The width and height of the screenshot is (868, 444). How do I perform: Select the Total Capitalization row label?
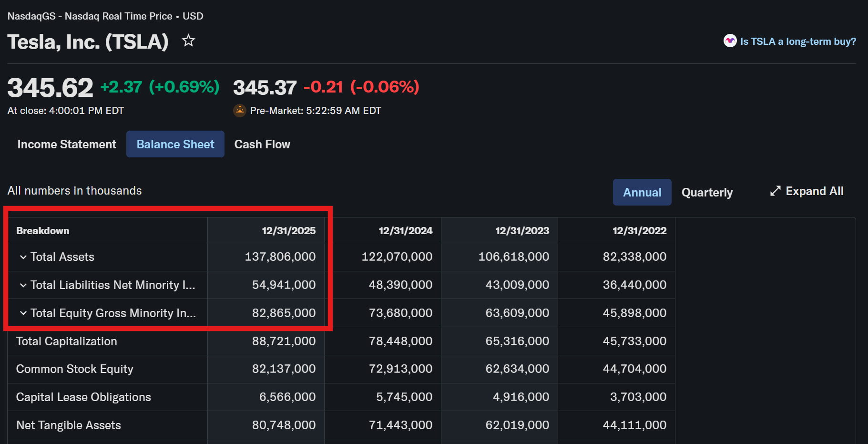coord(67,341)
